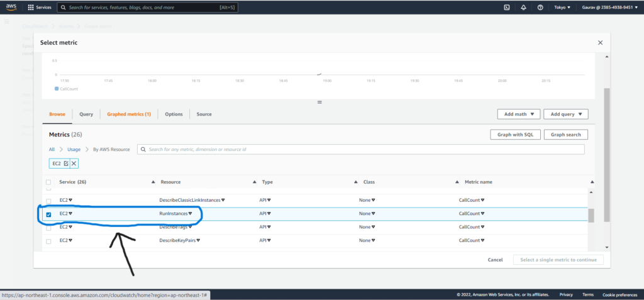
Task: Close the Select metric dialog
Action: [600, 43]
